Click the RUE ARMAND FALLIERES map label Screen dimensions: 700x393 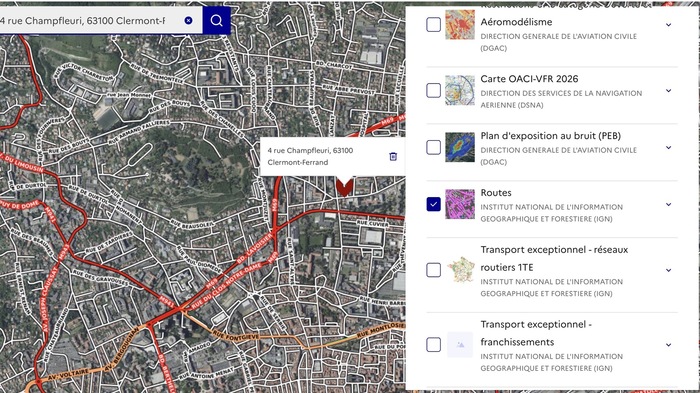tap(138, 131)
